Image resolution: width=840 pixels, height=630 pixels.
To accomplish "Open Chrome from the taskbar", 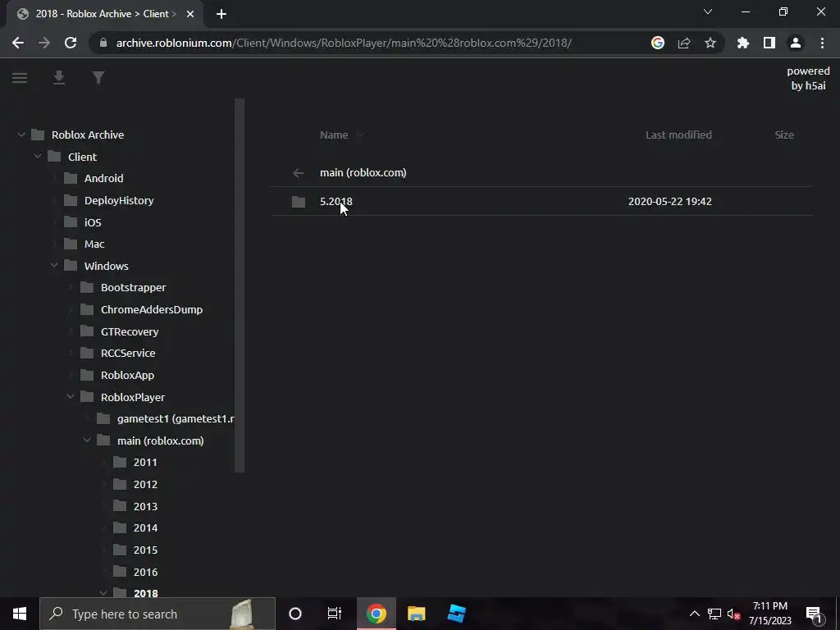I will point(376,614).
